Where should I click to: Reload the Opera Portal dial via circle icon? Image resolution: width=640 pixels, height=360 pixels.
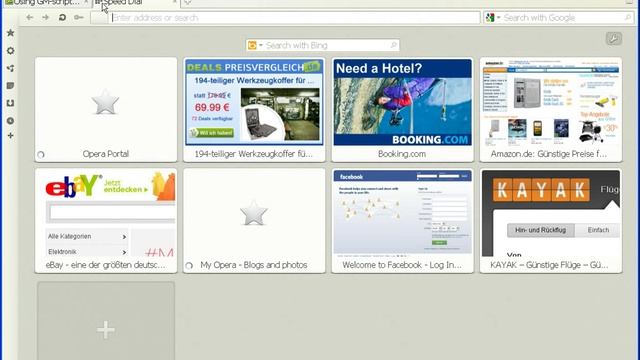(41, 155)
